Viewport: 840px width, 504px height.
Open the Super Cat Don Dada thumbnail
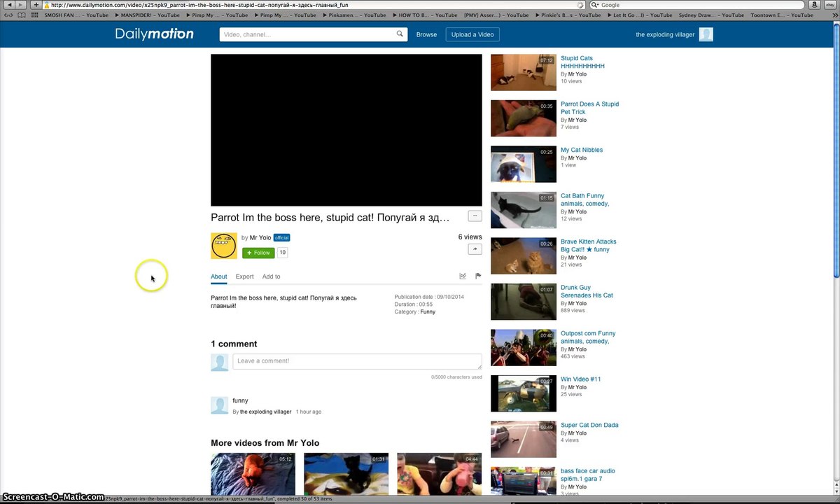point(524,439)
